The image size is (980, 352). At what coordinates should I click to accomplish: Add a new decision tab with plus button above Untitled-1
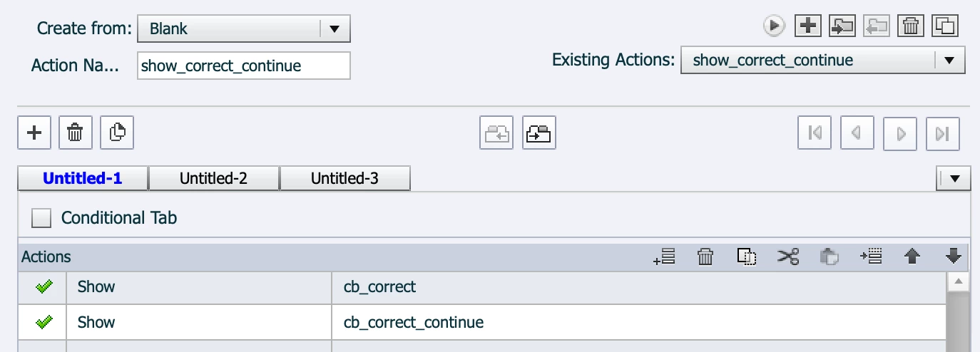(x=34, y=133)
